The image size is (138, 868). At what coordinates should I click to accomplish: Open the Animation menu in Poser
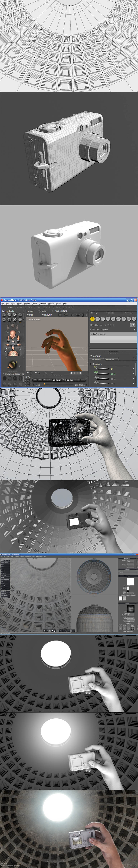click(43, 304)
